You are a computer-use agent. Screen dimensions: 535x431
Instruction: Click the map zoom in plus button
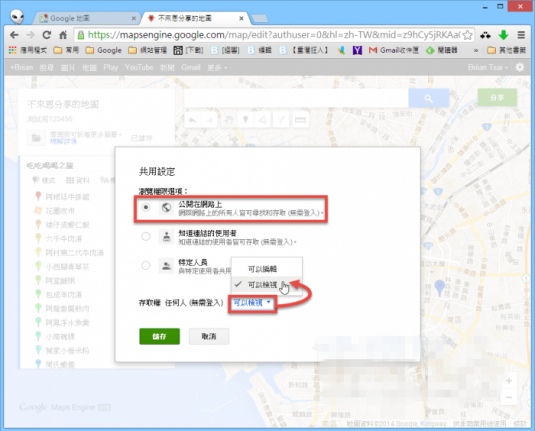(x=509, y=381)
